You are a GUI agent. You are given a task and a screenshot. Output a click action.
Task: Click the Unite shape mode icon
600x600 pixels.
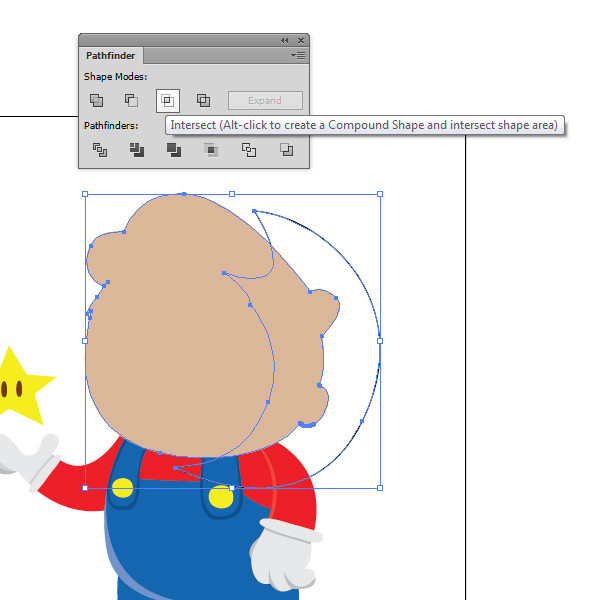[96, 100]
